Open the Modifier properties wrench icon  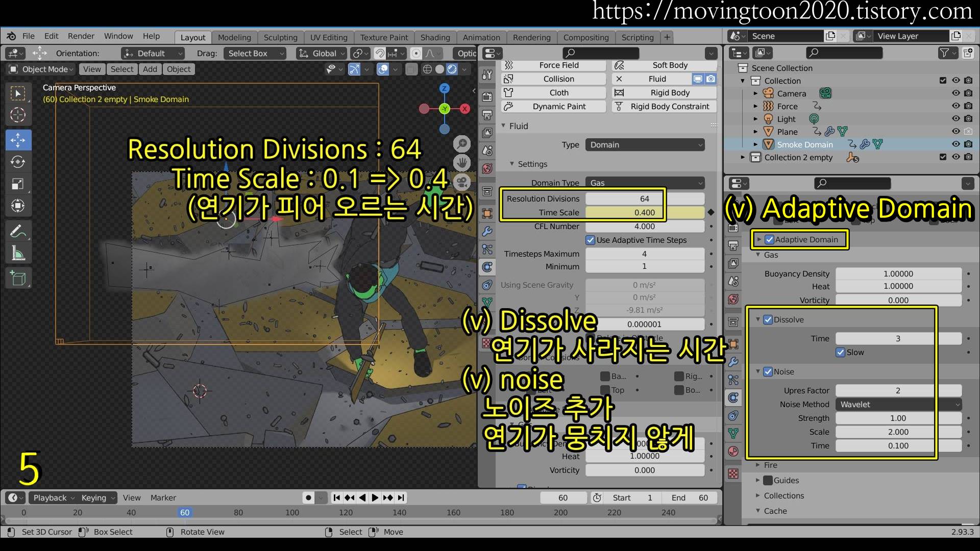[487, 231]
